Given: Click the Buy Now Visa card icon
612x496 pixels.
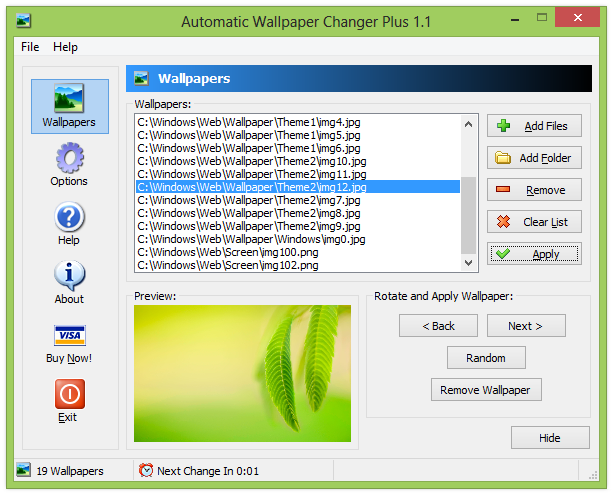Looking at the screenshot, I should click(x=69, y=335).
